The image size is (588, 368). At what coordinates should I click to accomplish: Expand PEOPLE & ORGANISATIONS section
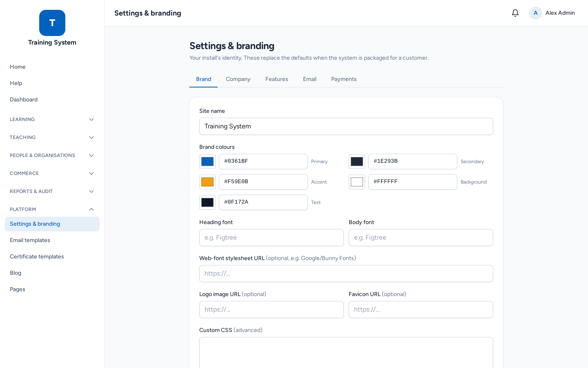[x=52, y=156]
